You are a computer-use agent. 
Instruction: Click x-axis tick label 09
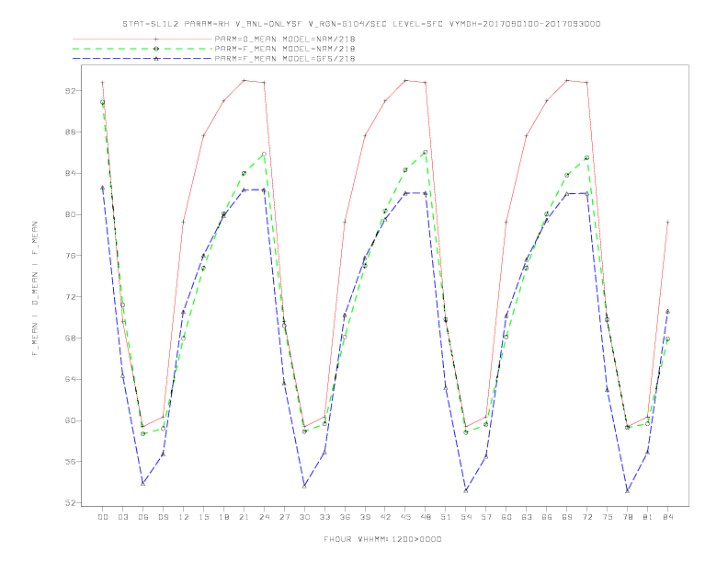tap(163, 517)
